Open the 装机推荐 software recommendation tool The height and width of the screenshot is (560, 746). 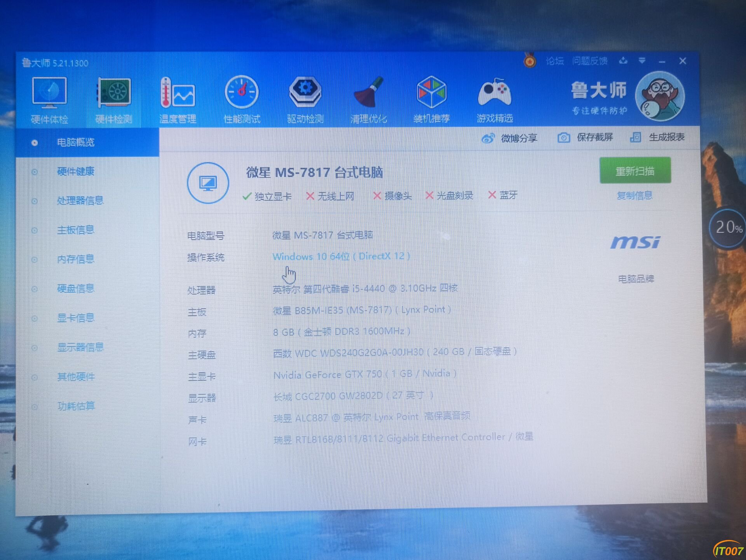coord(432,100)
